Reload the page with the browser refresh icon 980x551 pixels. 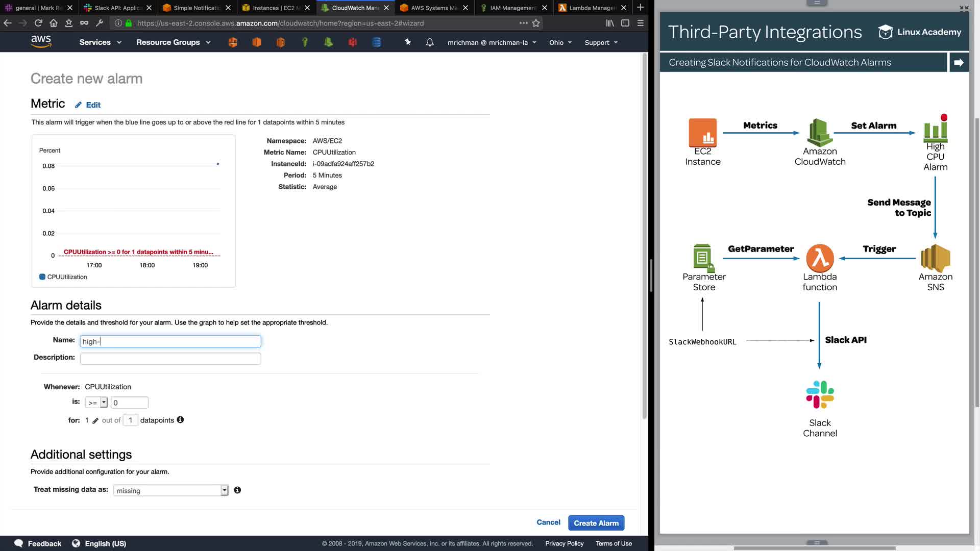38,23
